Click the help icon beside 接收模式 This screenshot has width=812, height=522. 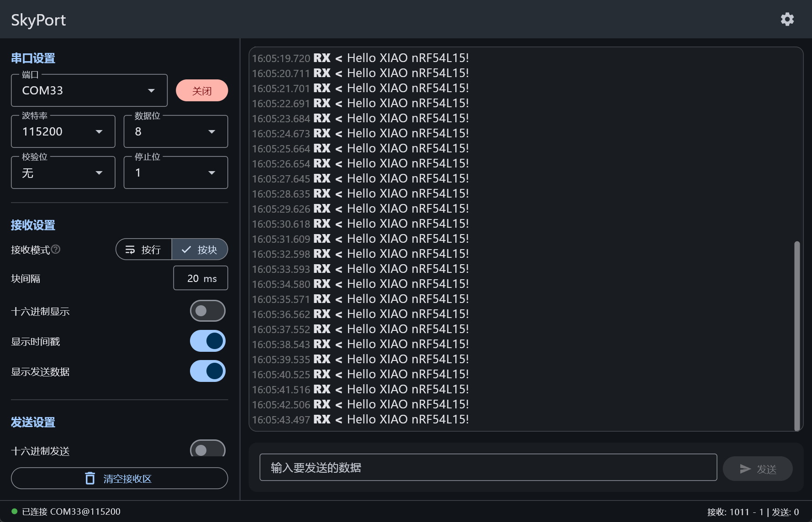pos(56,249)
